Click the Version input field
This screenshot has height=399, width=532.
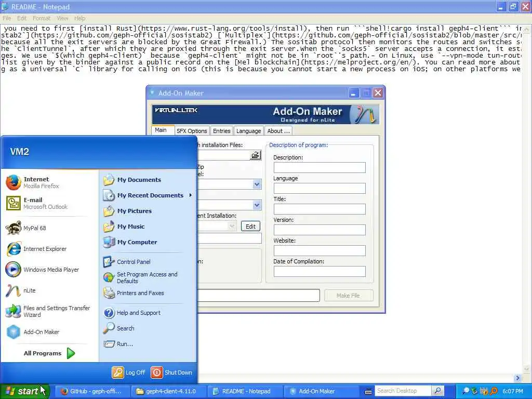pos(320,230)
